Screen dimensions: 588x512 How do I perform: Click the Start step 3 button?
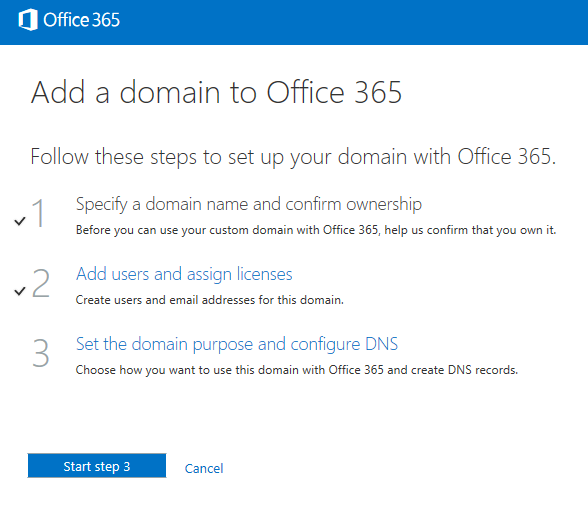click(x=97, y=466)
